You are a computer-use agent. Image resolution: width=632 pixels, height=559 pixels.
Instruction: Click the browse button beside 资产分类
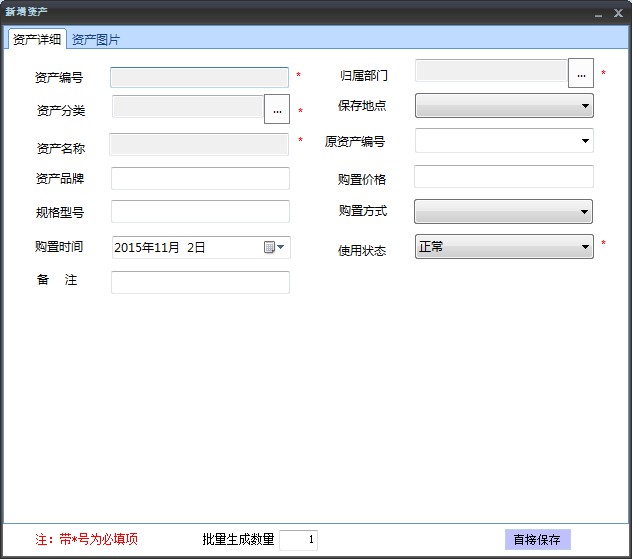(277, 109)
